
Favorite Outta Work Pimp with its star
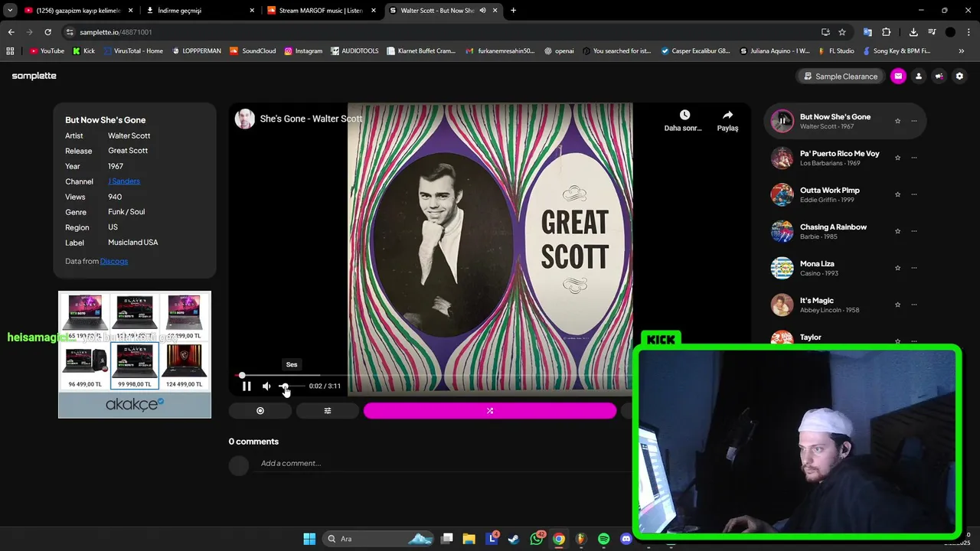pyautogui.click(x=898, y=194)
